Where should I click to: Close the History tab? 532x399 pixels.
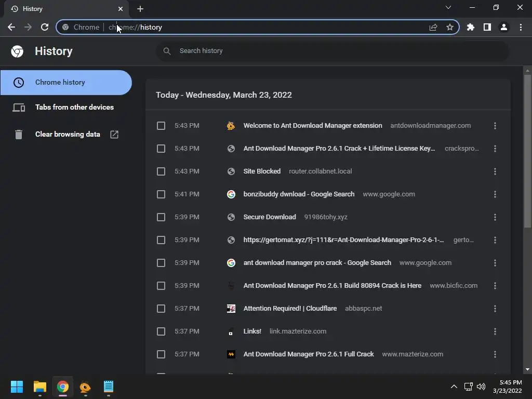coord(121,9)
